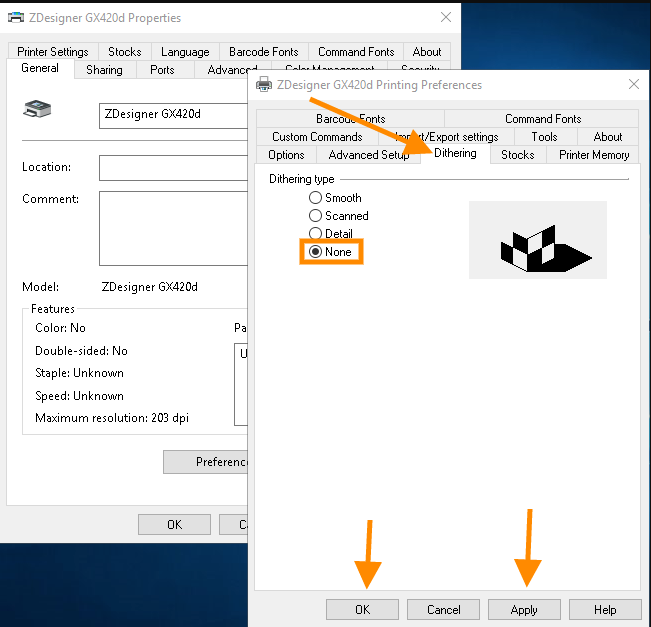Click Cancel in Printing Preferences dialog
This screenshot has width=651, height=627.
pos(443,609)
